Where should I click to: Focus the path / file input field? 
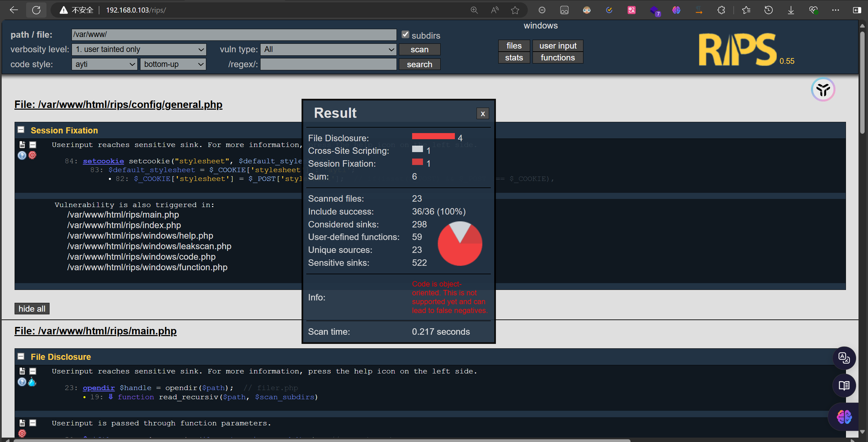pos(234,35)
